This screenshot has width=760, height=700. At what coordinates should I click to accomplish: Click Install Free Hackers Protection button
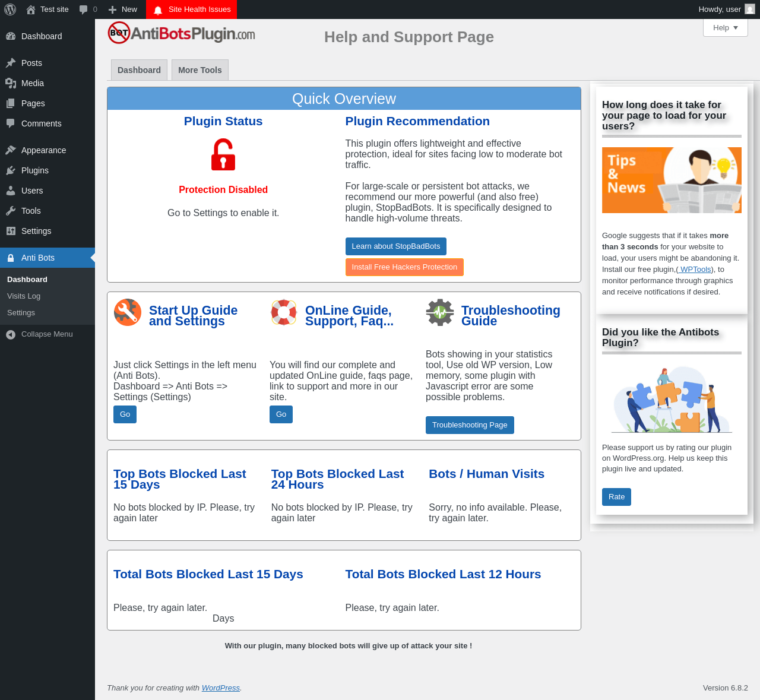point(404,267)
